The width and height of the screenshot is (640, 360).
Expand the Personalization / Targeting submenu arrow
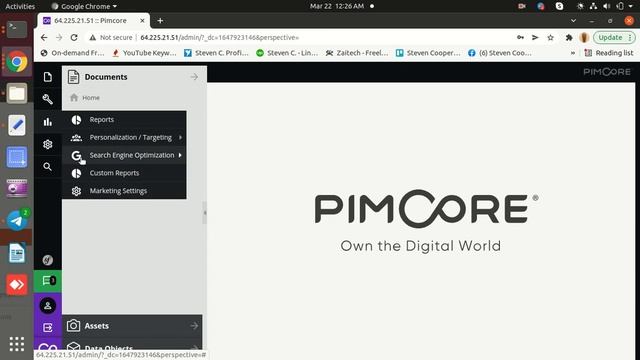pos(180,138)
